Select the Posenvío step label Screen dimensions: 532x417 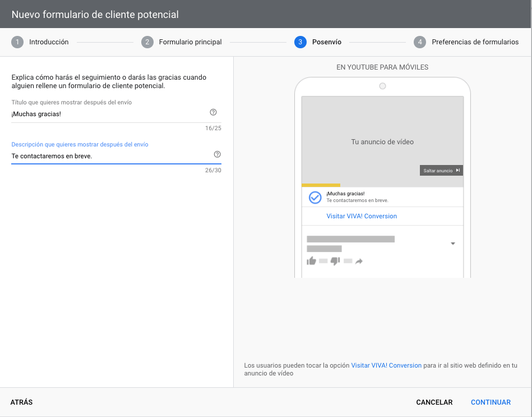pyautogui.click(x=327, y=42)
